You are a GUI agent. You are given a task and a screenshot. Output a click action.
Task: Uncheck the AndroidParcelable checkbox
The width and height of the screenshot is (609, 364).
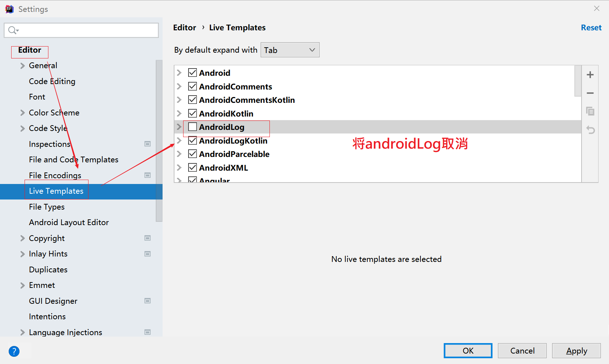(193, 154)
